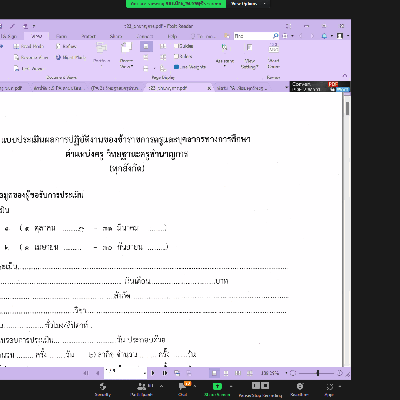Jump to the last page in status bar

[x=165, y=373]
